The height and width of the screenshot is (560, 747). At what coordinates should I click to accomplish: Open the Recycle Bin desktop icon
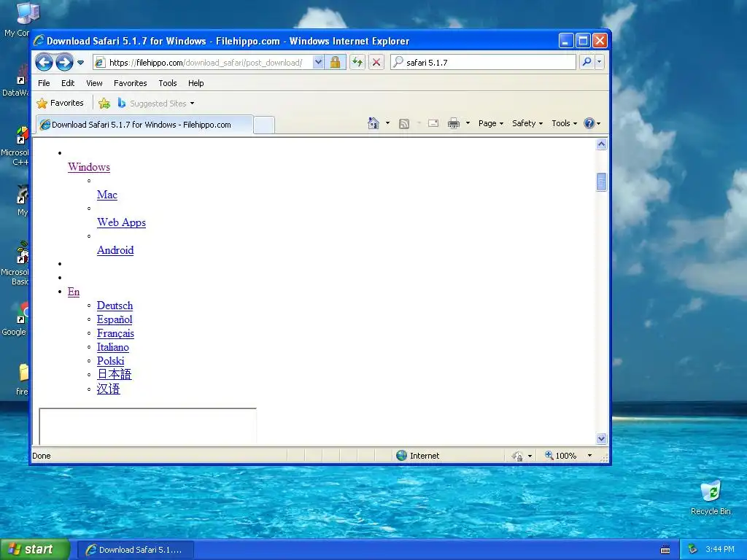[711, 497]
